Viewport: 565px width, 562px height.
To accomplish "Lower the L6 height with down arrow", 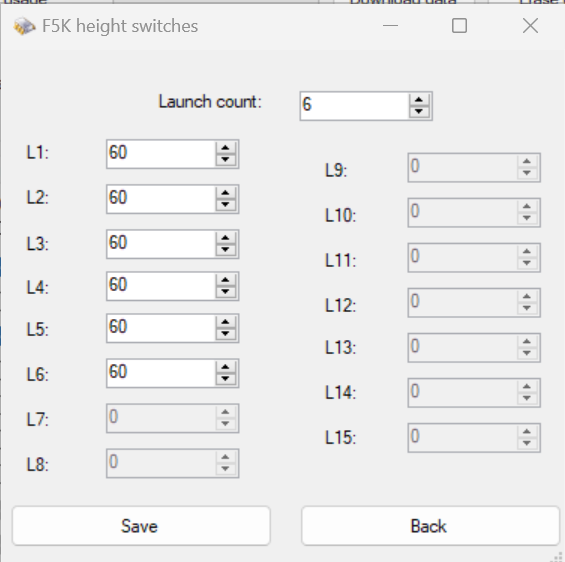I will pyautogui.click(x=226, y=379).
